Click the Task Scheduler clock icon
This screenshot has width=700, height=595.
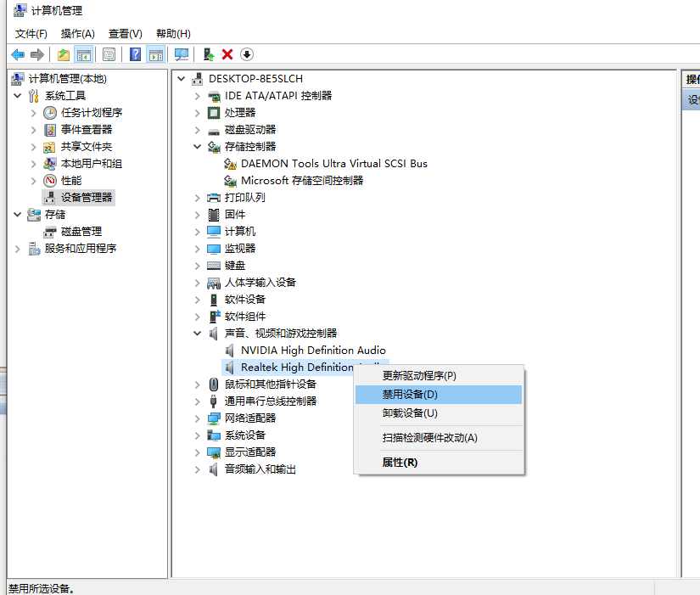click(x=50, y=113)
